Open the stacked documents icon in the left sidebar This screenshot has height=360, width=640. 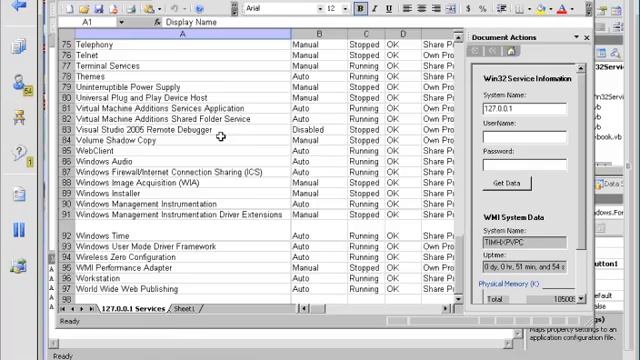coord(19,46)
